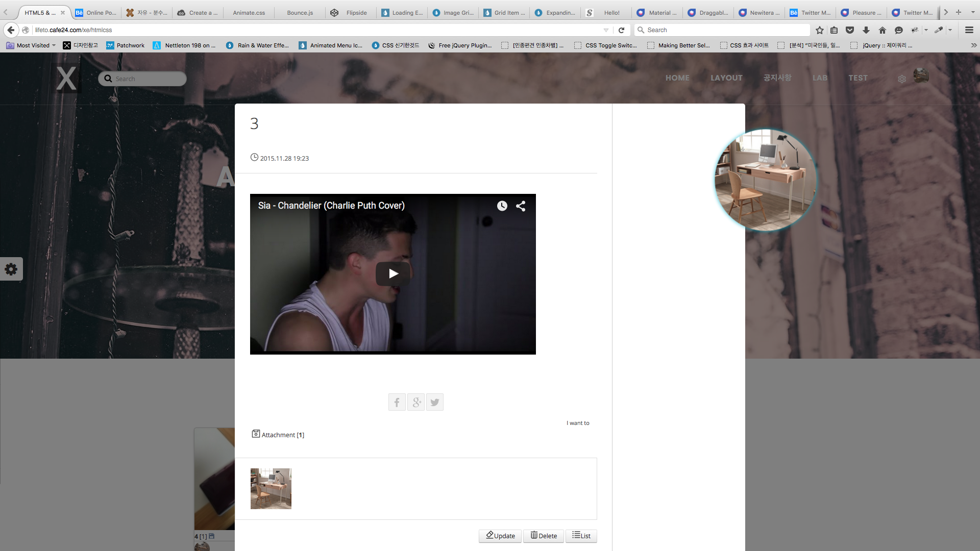Screen dimensions: 980x551
Task: Click the Pocket icon in toolbar
Action: point(850,30)
